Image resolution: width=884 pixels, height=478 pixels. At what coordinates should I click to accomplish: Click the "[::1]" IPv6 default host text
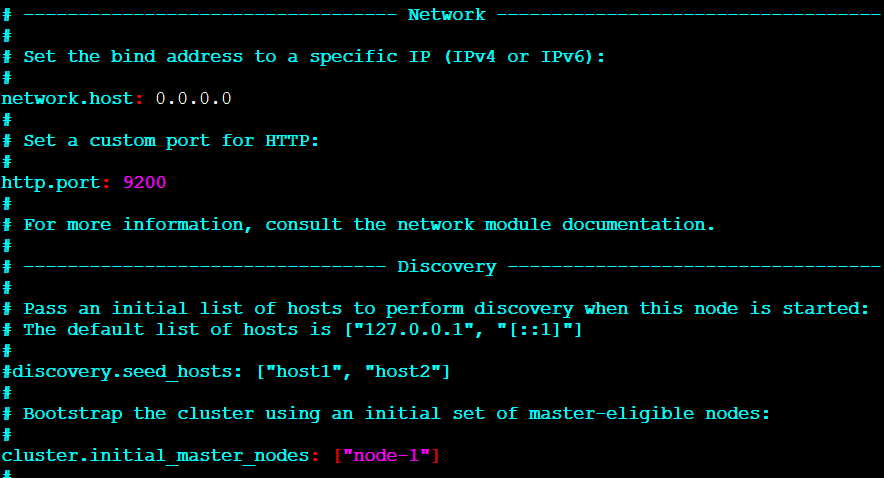point(534,330)
